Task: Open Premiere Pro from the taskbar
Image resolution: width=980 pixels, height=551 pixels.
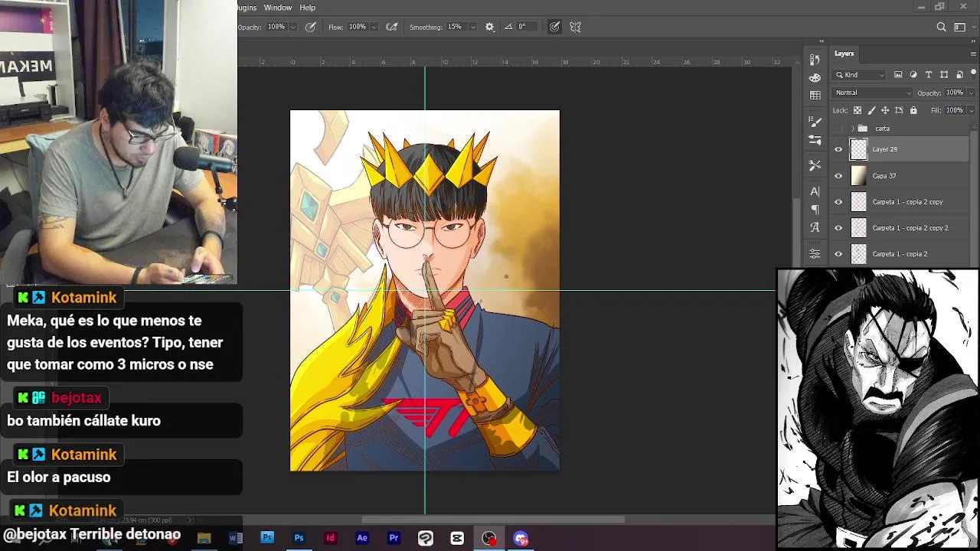Action: coord(394,538)
